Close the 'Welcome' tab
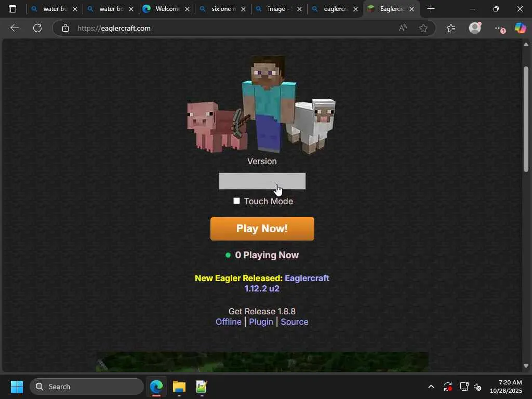Viewport: 532px width, 399px height. pyautogui.click(x=187, y=9)
